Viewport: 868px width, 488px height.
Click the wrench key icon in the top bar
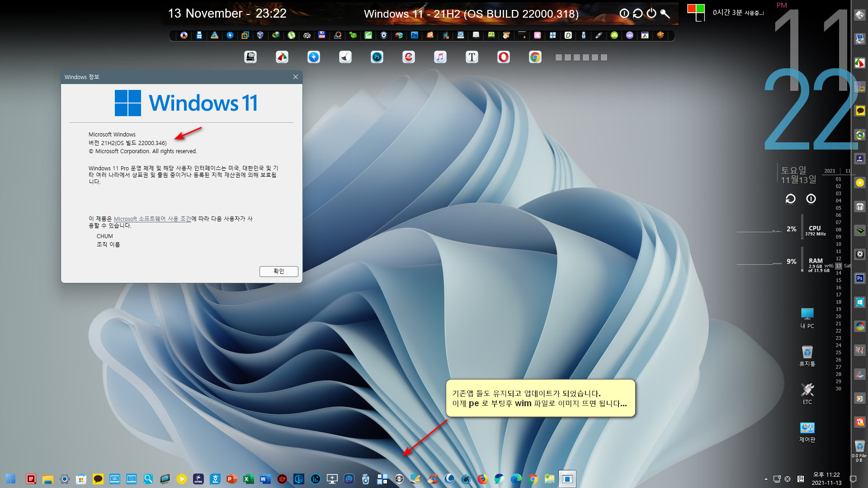point(665,13)
